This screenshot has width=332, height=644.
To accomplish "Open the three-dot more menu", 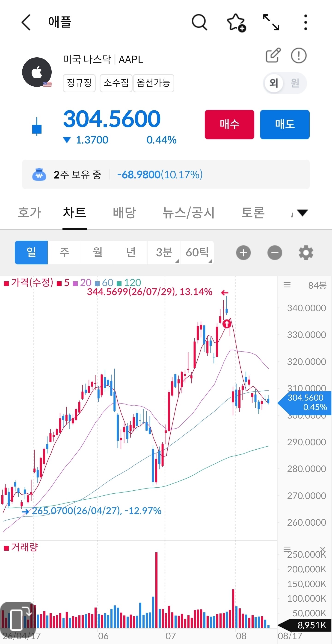I will tap(305, 23).
